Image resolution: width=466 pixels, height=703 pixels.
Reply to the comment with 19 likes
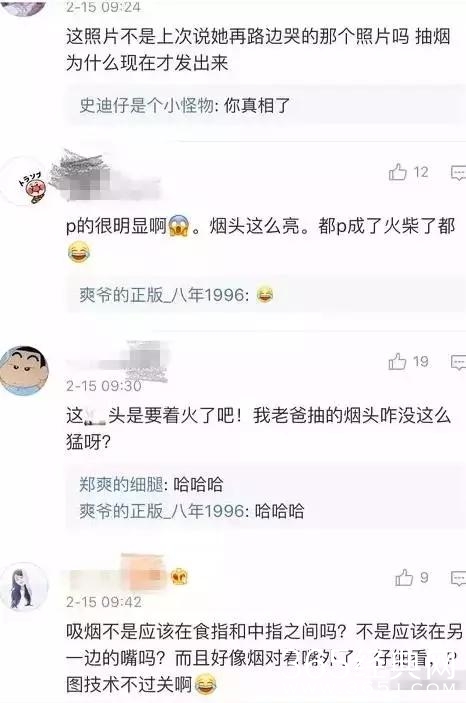(x=458, y=363)
